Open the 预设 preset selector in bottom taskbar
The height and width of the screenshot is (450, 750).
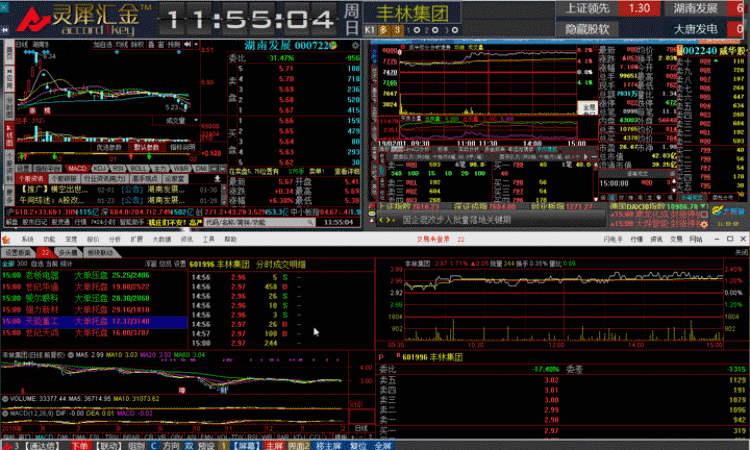206,446
